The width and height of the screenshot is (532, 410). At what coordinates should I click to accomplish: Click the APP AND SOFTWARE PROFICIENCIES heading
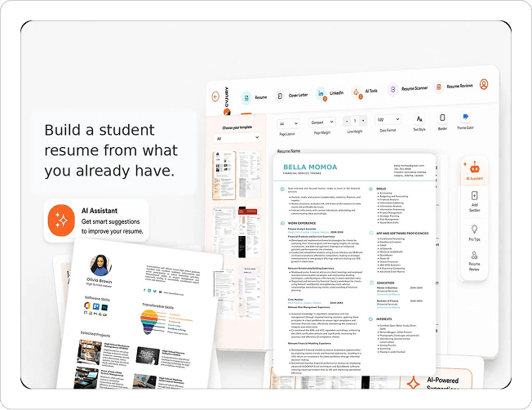coord(402,234)
